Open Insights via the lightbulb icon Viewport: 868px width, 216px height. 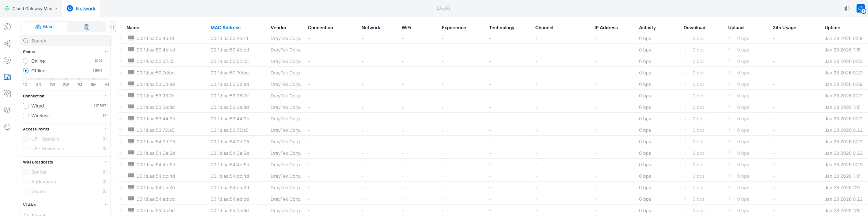[7, 127]
